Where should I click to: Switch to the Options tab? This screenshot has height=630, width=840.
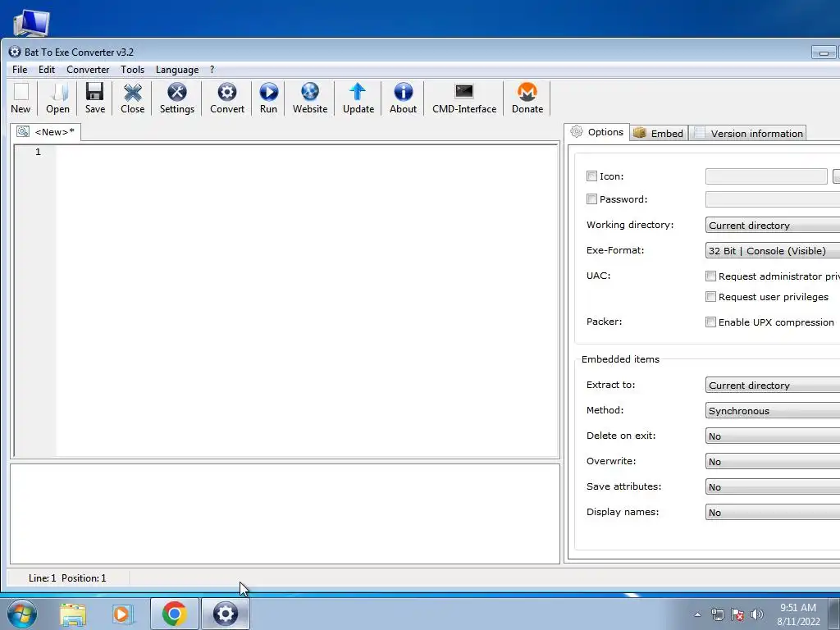point(597,132)
